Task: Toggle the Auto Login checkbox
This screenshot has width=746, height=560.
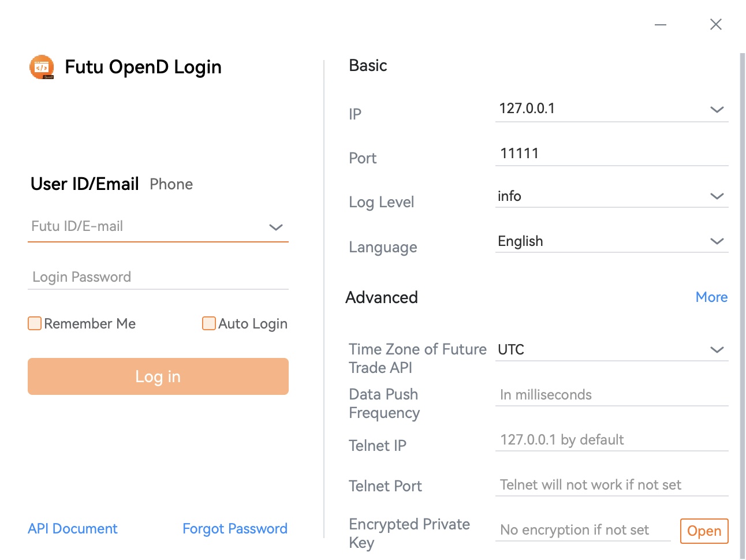Action: 209,323
